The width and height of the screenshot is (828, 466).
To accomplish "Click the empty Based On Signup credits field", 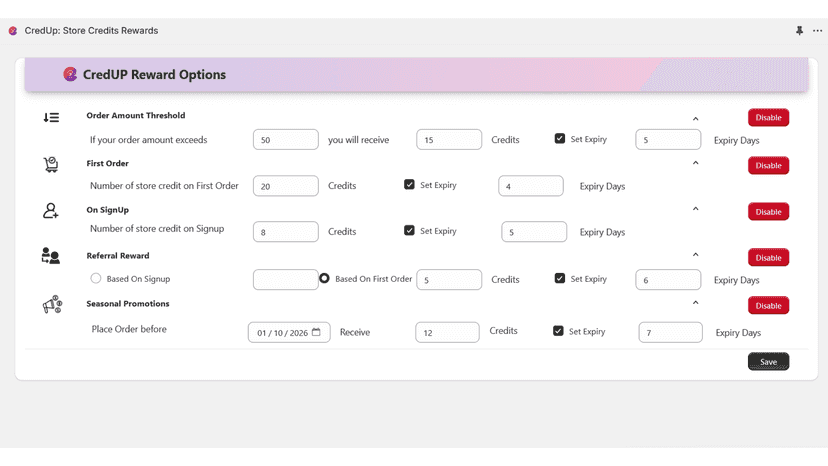I will click(286, 280).
